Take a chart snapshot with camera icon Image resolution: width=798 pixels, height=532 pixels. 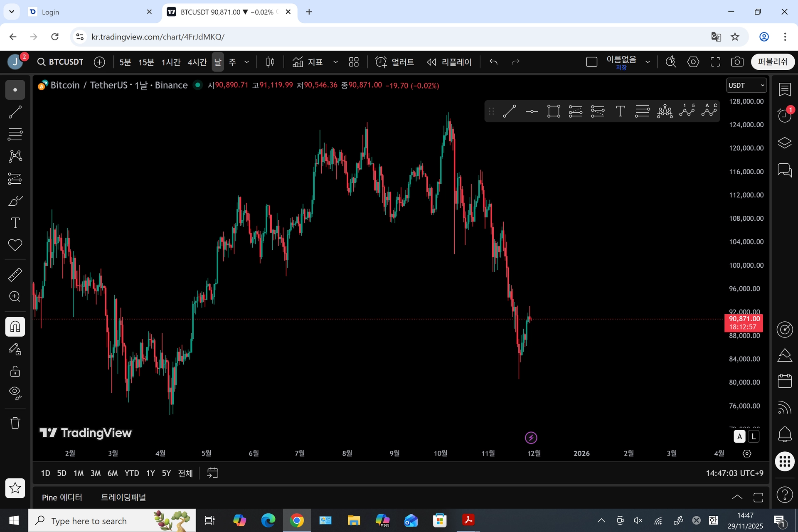click(x=737, y=62)
